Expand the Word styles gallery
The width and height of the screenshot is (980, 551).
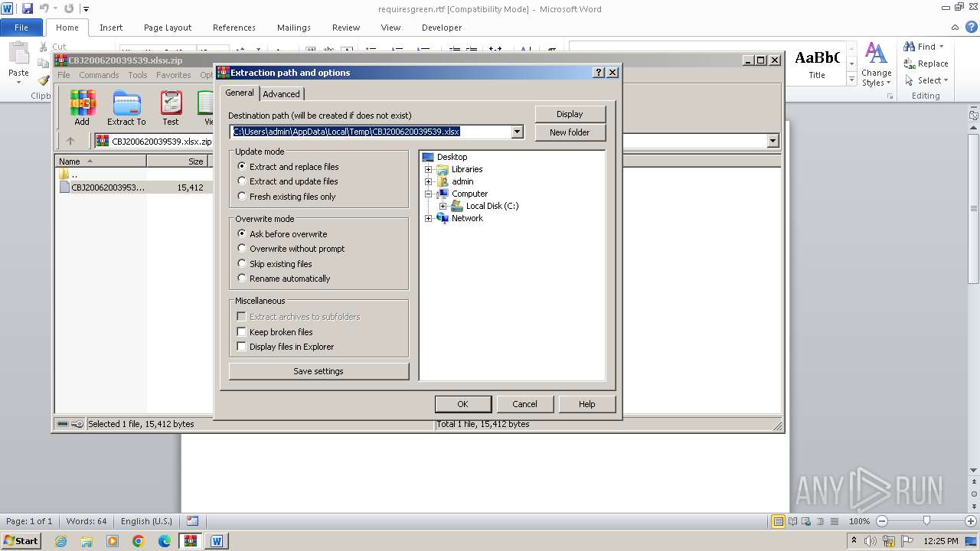[x=851, y=80]
